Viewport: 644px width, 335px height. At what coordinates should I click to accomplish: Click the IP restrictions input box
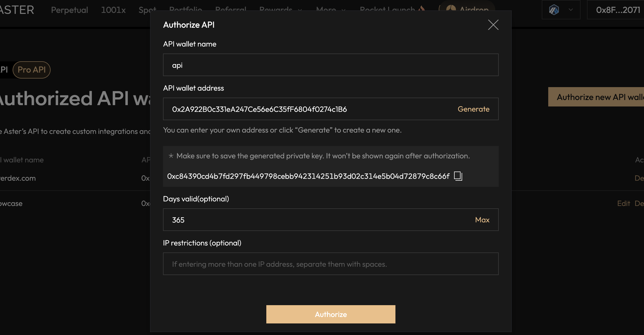coord(331,264)
